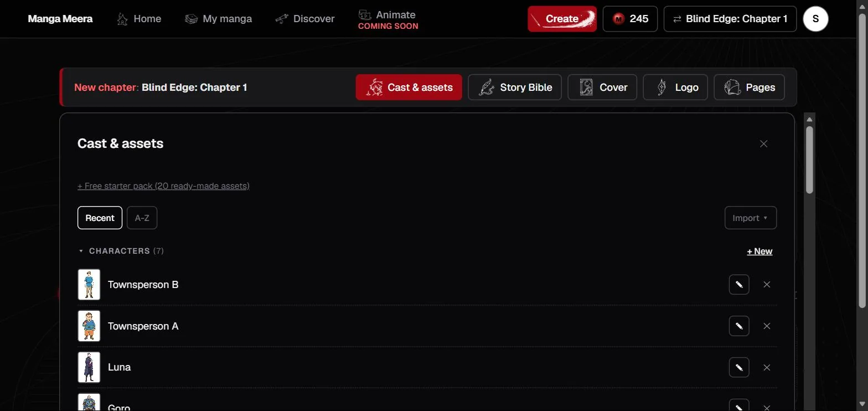The width and height of the screenshot is (868, 411).
Task: Sort assets alphabetically A-Z
Action: (x=142, y=218)
